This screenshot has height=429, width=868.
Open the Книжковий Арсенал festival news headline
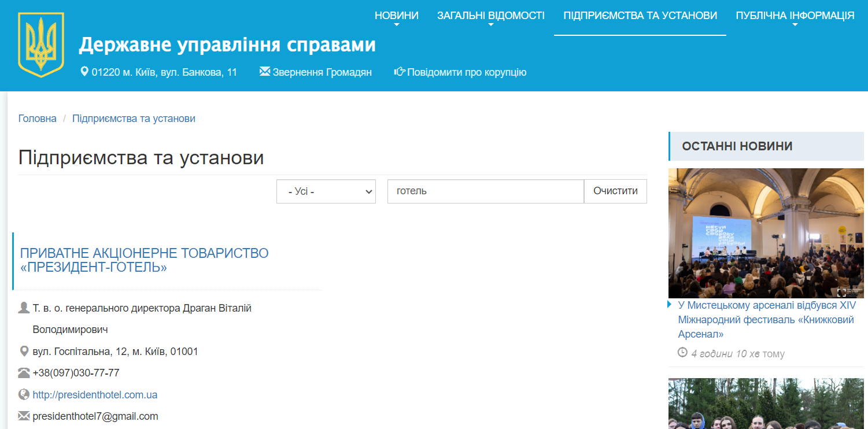pos(767,320)
